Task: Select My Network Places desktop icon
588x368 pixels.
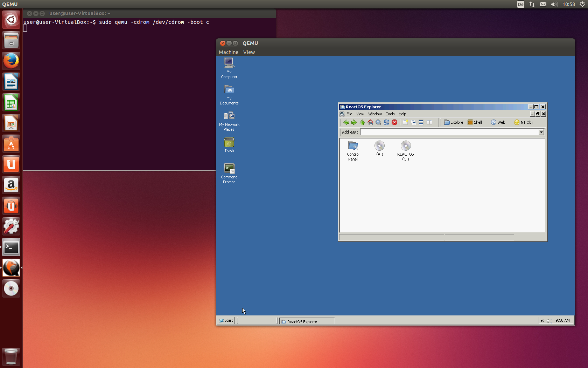Action: pyautogui.click(x=229, y=121)
